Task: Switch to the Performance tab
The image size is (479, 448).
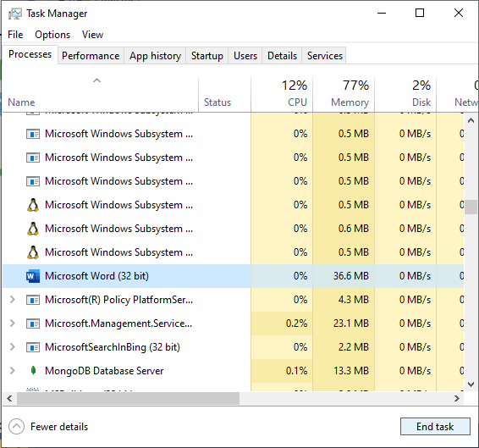Action: click(x=91, y=56)
